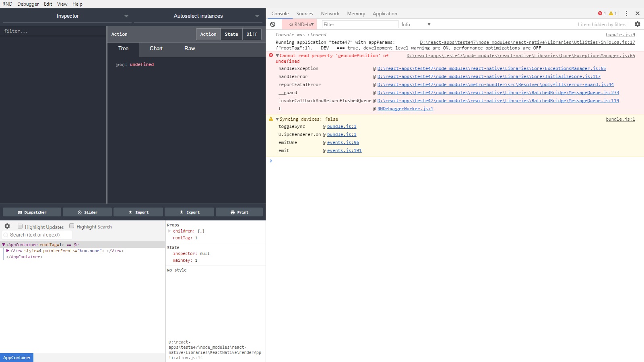This screenshot has height=362, width=644.
Task: Open the bundle.js:9 link
Action: point(620,35)
